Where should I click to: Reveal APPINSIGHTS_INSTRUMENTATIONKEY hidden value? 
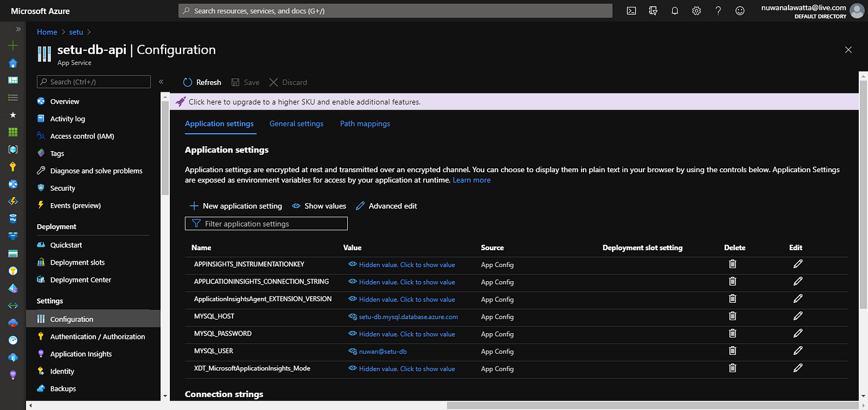click(x=402, y=264)
